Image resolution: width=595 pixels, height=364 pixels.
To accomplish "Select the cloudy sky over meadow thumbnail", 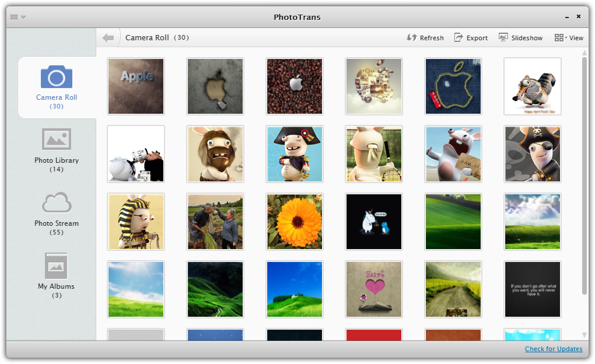I will [x=533, y=222].
